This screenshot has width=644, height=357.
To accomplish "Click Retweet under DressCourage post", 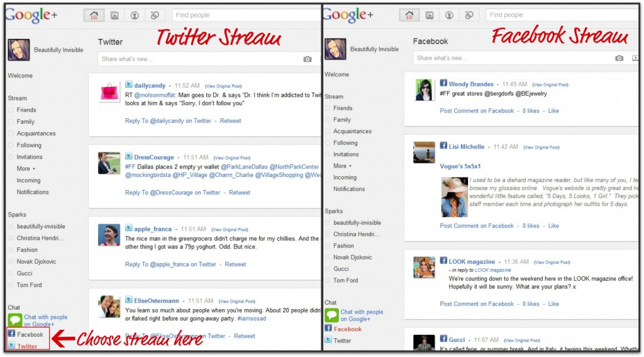I will pos(240,193).
